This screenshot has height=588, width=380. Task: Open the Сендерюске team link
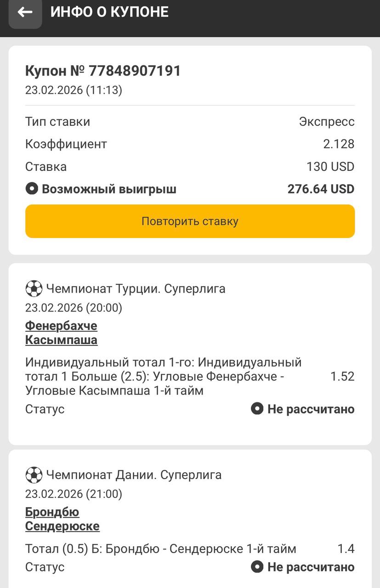pyautogui.click(x=62, y=526)
